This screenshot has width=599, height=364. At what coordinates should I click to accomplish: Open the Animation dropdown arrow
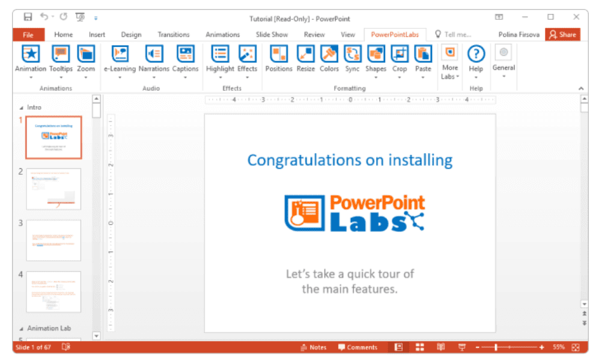click(31, 77)
